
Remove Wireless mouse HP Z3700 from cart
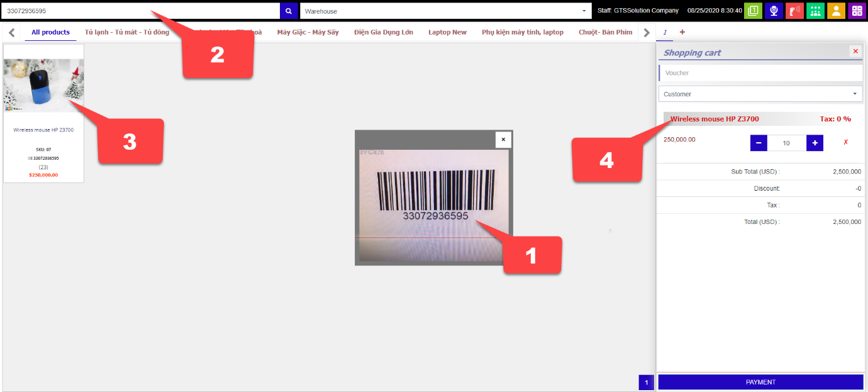845,143
